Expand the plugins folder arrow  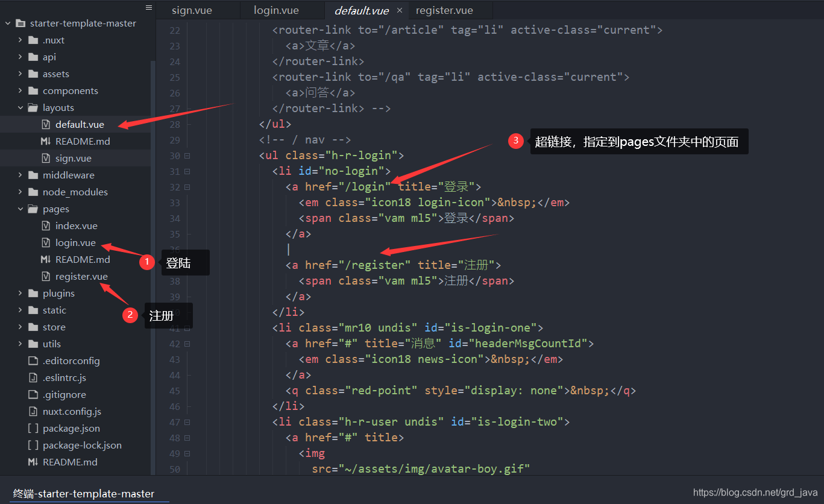(x=20, y=294)
